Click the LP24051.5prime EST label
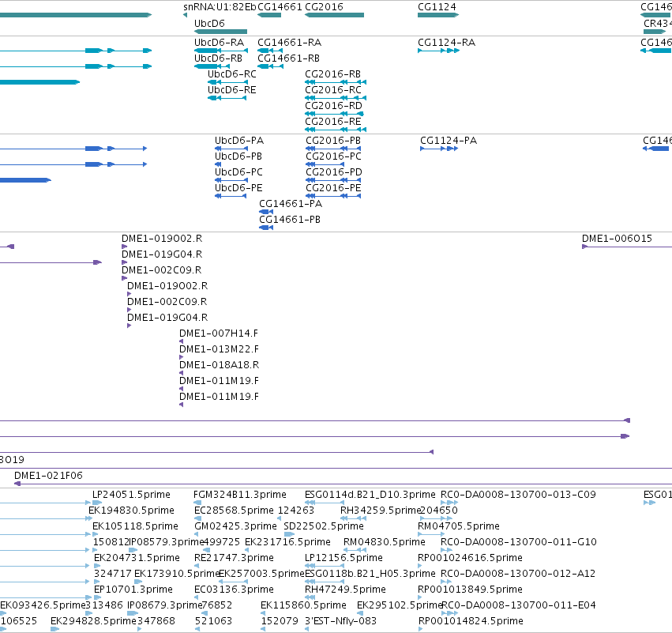 pyautogui.click(x=132, y=495)
